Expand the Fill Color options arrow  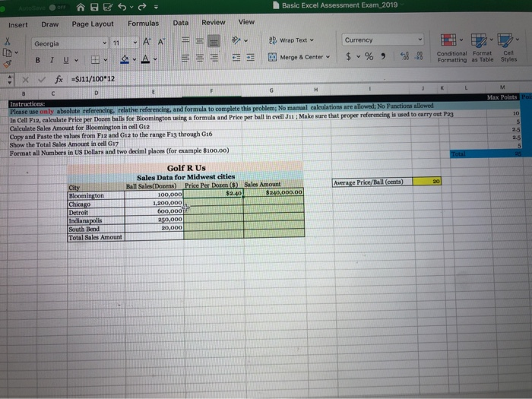click(x=135, y=60)
